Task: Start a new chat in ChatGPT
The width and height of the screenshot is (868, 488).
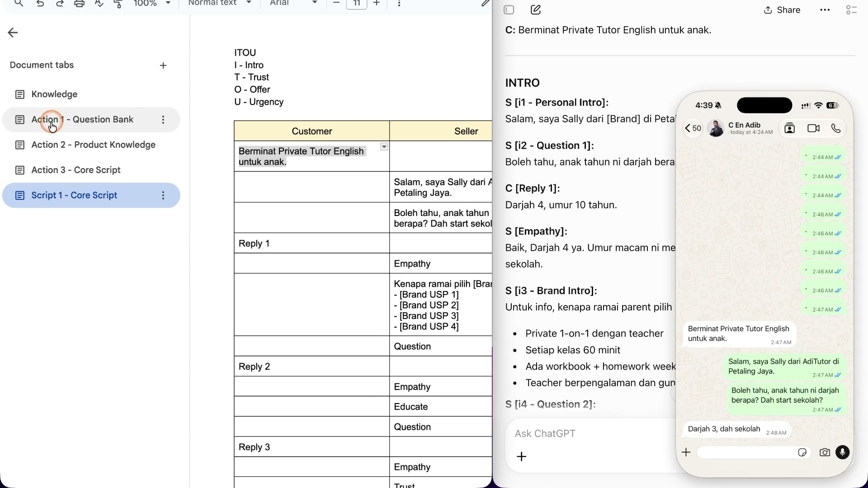Action: coord(536,10)
